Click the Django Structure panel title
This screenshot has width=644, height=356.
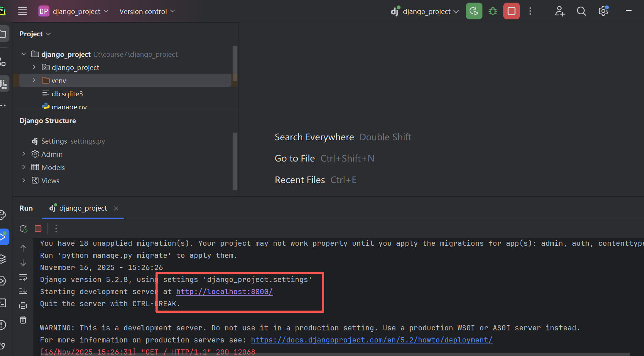(x=48, y=120)
